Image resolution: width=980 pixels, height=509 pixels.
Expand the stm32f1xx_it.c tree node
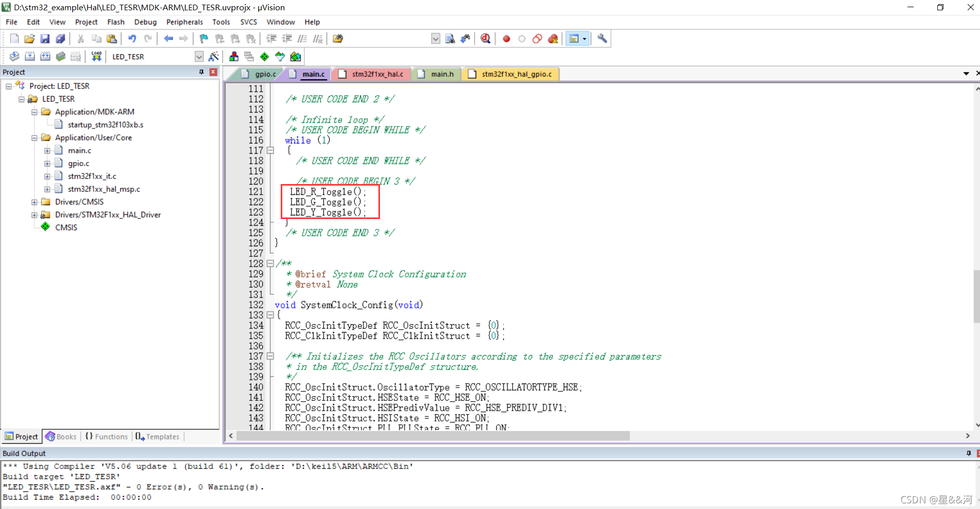coord(47,176)
